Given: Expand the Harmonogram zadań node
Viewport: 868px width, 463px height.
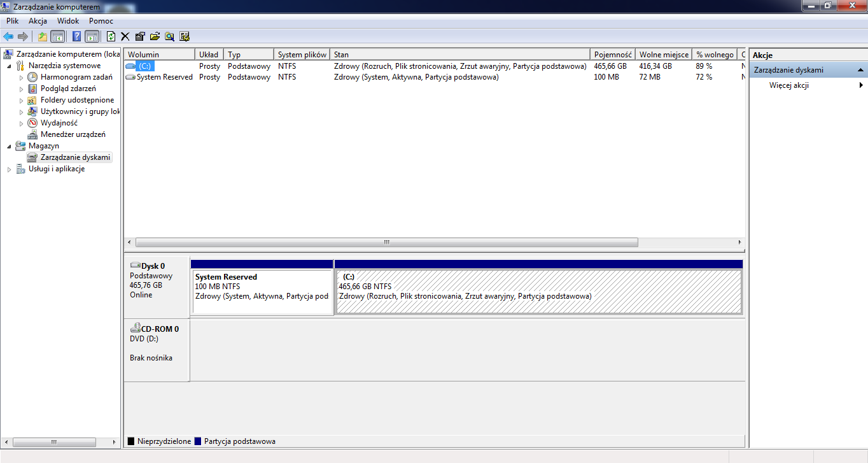Looking at the screenshot, I should 21,78.
